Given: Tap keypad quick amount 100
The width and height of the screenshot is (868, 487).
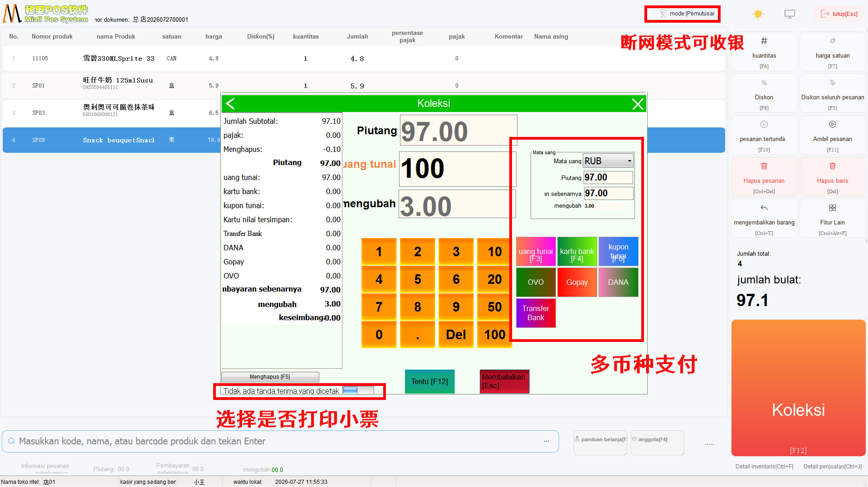Looking at the screenshot, I should pyautogui.click(x=494, y=335).
